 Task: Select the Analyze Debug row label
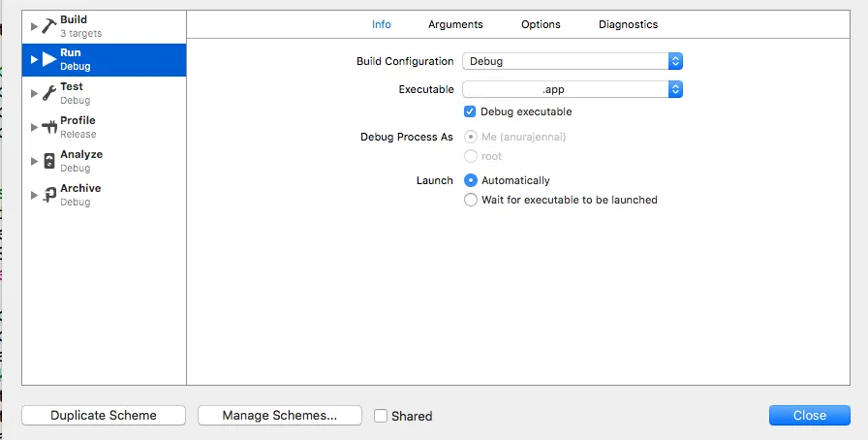click(x=76, y=168)
